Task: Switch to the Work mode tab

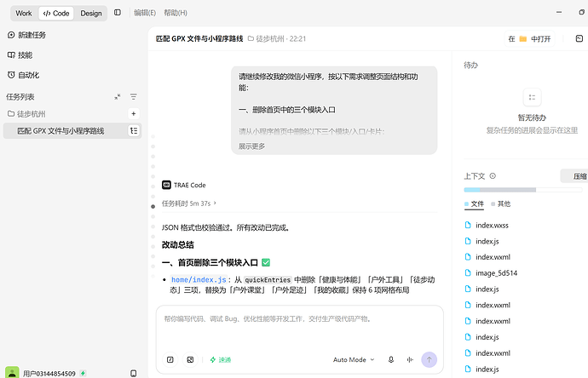Action: (x=24, y=14)
